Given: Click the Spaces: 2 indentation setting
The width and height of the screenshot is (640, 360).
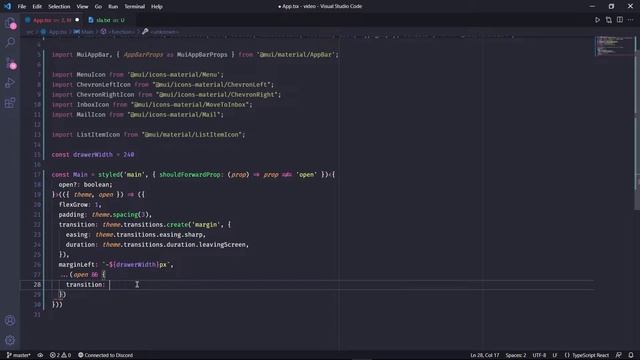Looking at the screenshot, I should point(516,355).
